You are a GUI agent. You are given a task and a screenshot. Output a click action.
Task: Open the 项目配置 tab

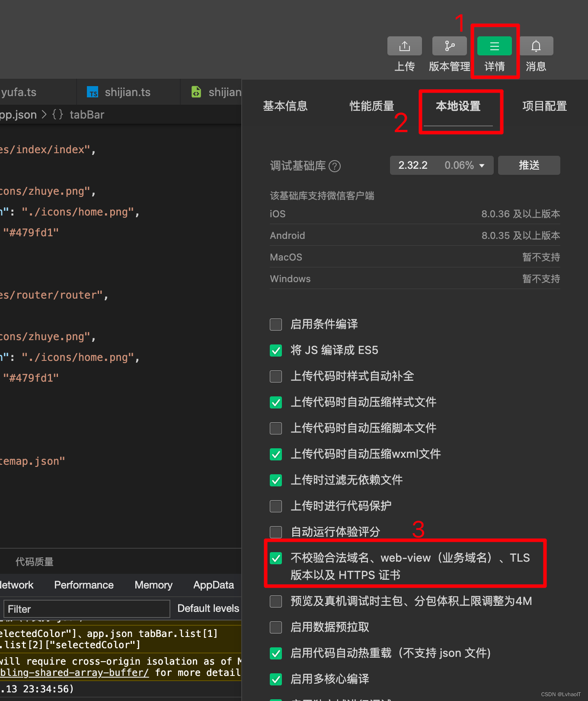pyautogui.click(x=545, y=106)
